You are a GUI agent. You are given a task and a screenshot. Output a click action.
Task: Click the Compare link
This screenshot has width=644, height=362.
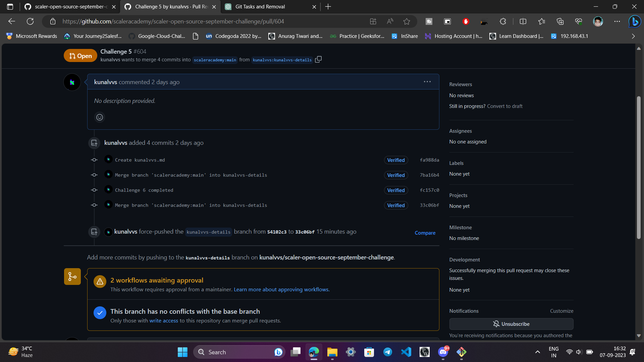[x=425, y=233]
